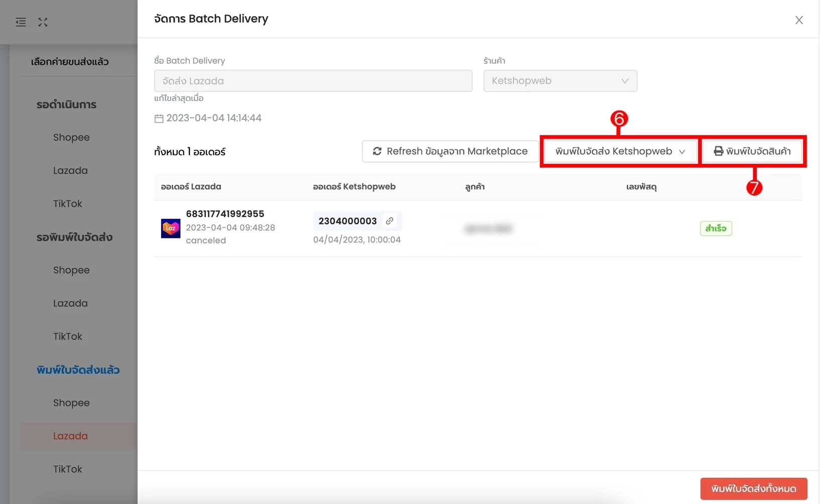This screenshot has width=820, height=504.
Task: Click the calendar icon beside last-edited date
Action: tap(159, 118)
